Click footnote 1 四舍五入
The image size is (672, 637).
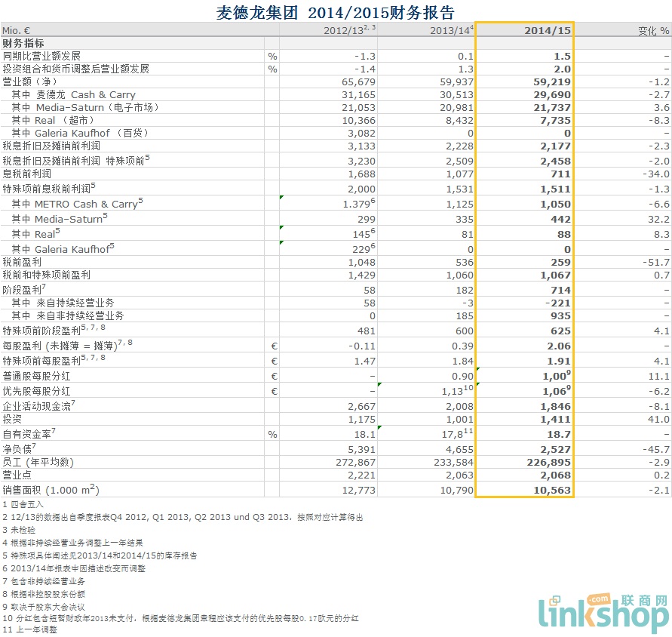coord(23,504)
